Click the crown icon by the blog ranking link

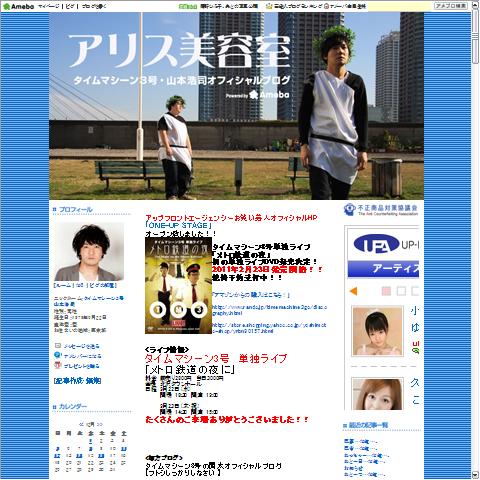click(269, 6)
